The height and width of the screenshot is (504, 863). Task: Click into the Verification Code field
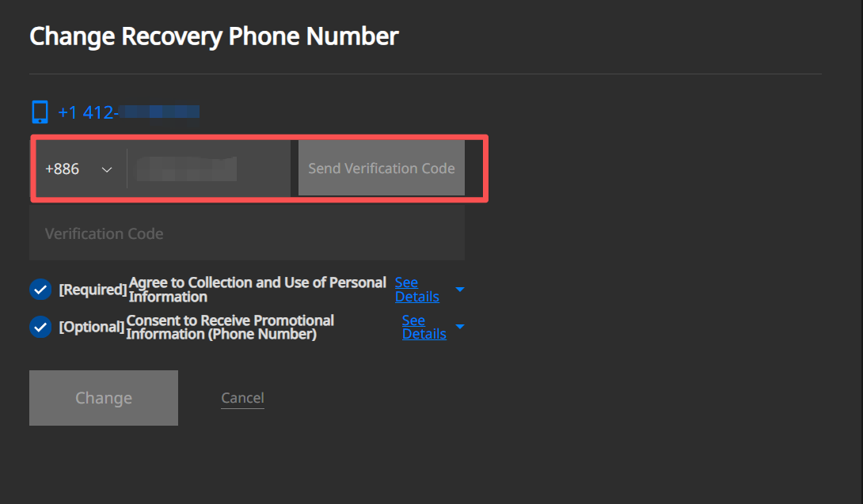coord(246,233)
